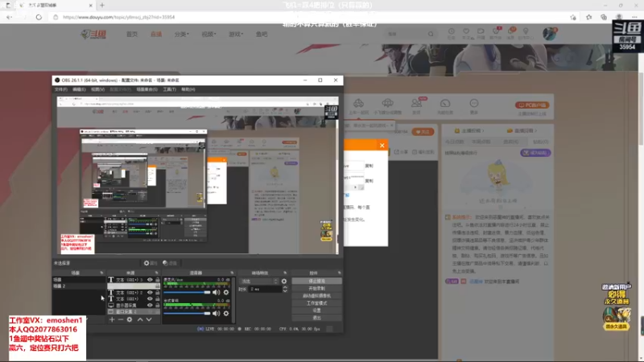Pop out the Audio Mixer dock panel

(232, 273)
